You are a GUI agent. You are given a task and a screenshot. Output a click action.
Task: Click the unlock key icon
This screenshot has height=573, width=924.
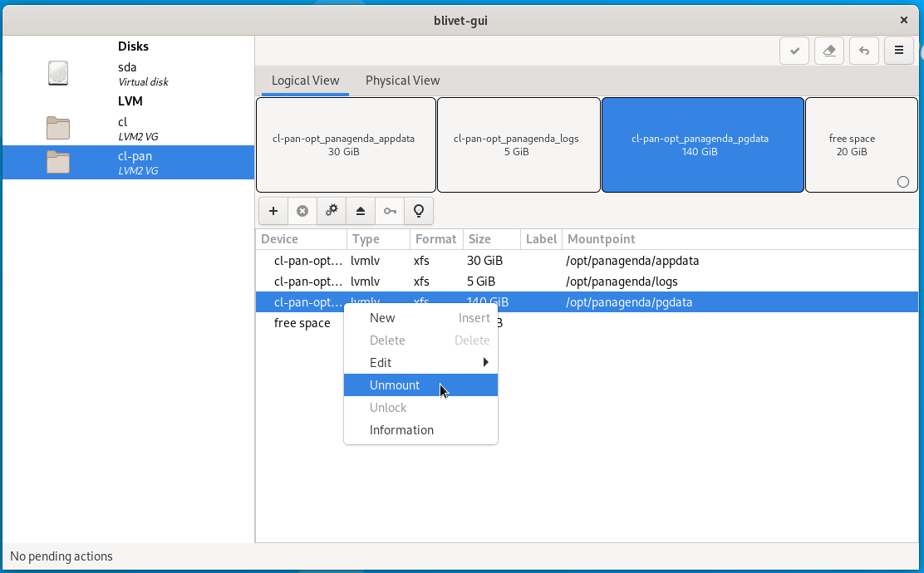(390, 211)
